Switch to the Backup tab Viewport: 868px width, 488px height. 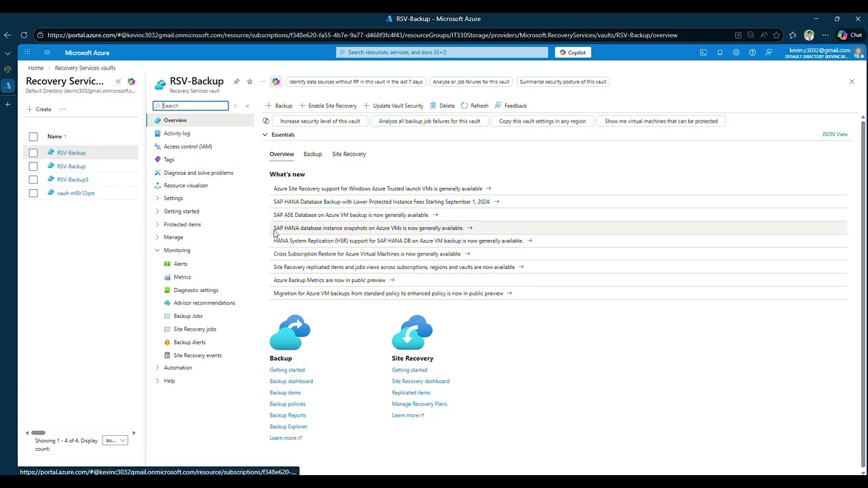[313, 154]
